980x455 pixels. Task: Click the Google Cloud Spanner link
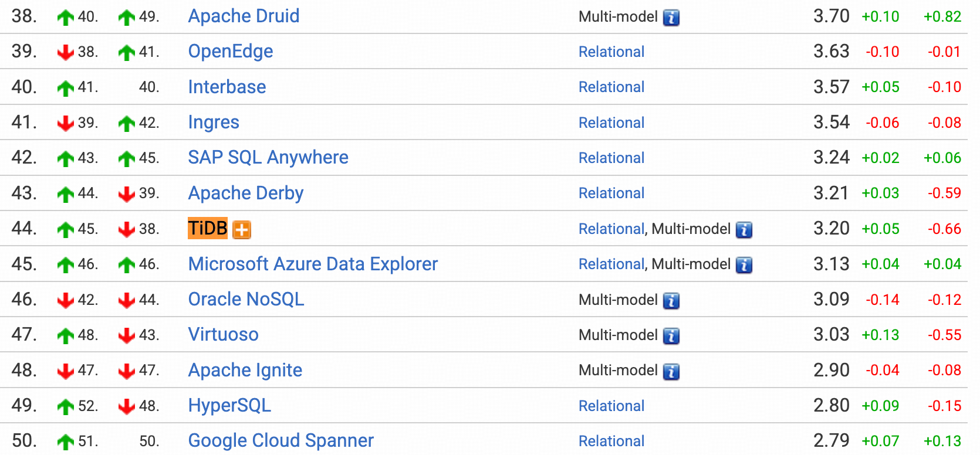click(281, 440)
